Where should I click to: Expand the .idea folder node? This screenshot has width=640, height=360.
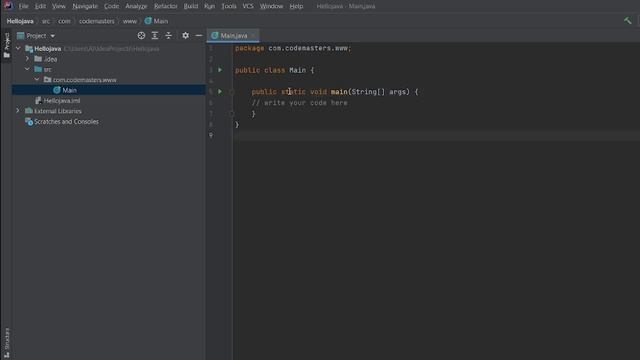pyautogui.click(x=27, y=59)
